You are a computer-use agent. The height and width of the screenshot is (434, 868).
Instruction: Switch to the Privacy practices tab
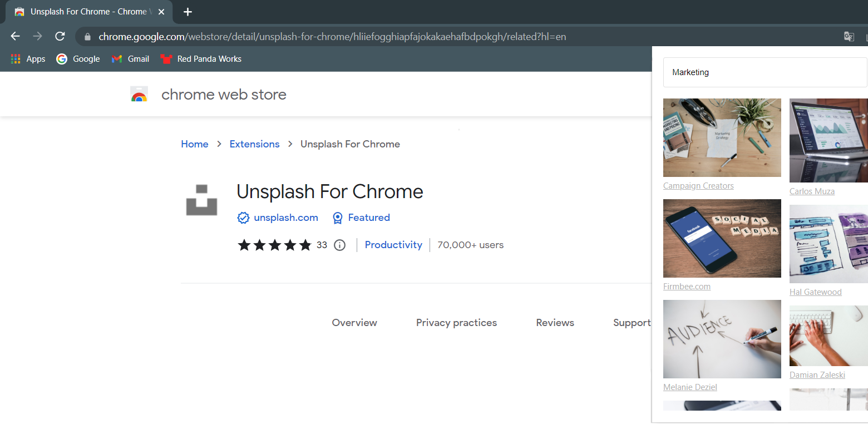point(456,323)
